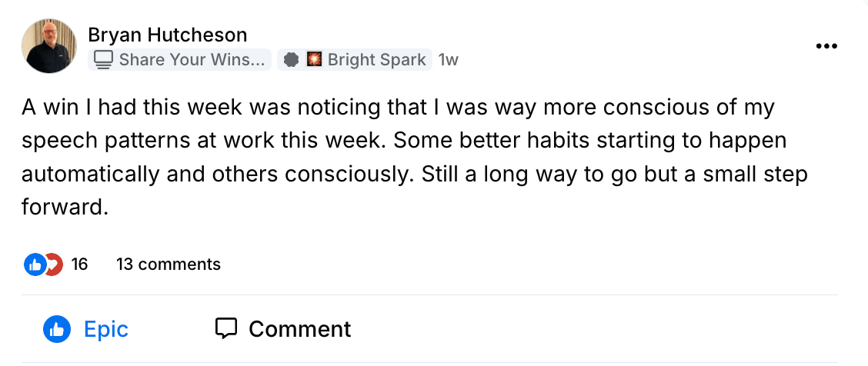868x366 pixels.
Task: Click the blue thumbs-up reaction bubble
Action: 35,265
